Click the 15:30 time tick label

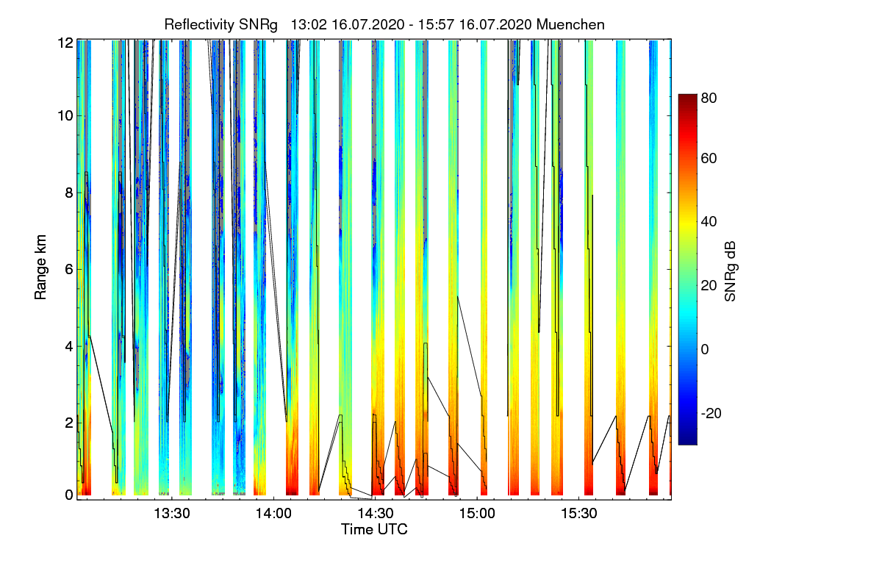coord(579,513)
